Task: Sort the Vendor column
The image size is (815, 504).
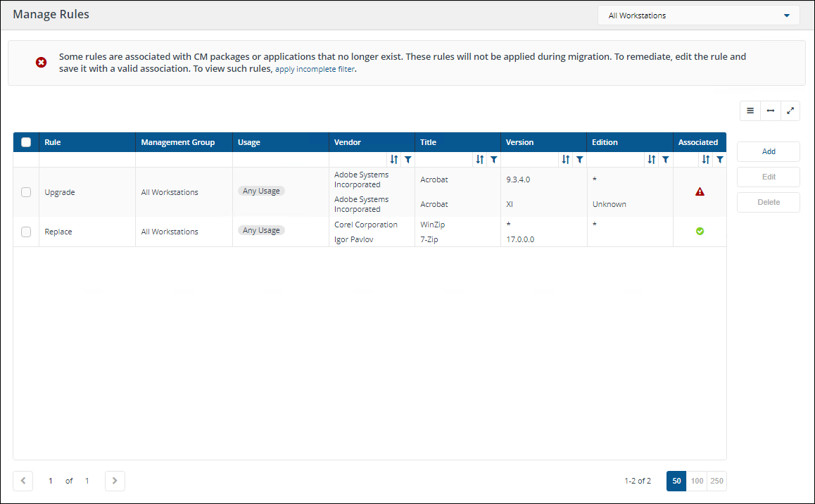Action: [394, 160]
